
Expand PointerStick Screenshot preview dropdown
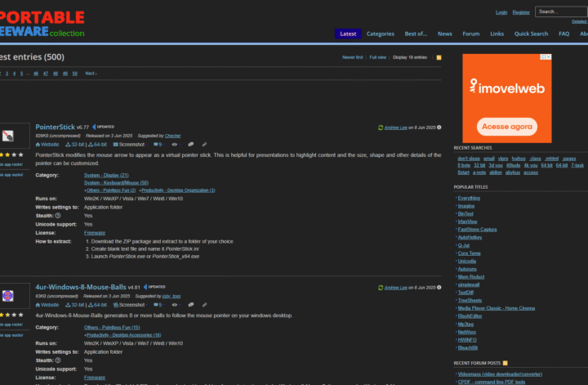point(130,145)
